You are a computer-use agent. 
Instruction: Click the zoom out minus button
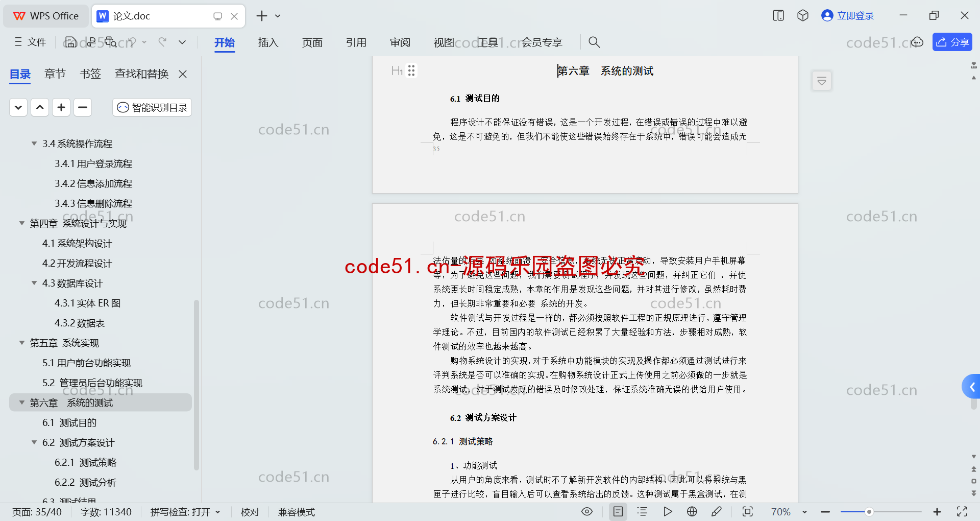tap(825, 512)
